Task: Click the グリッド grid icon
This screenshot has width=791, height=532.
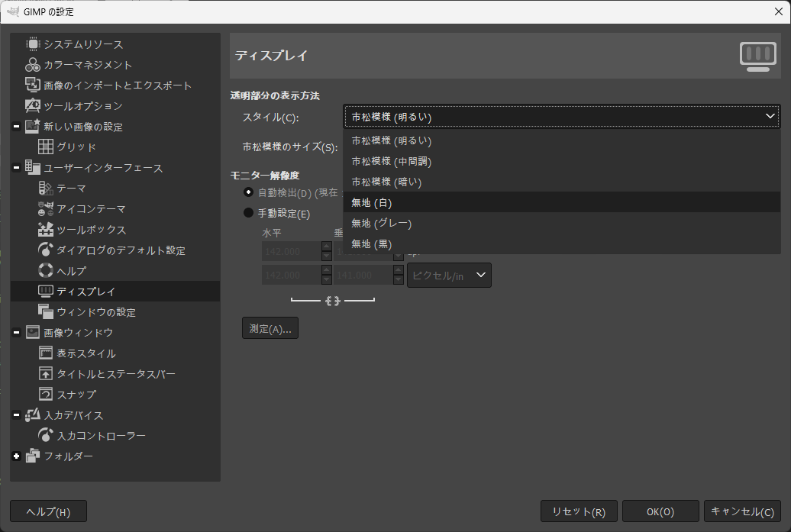Action: [x=45, y=147]
